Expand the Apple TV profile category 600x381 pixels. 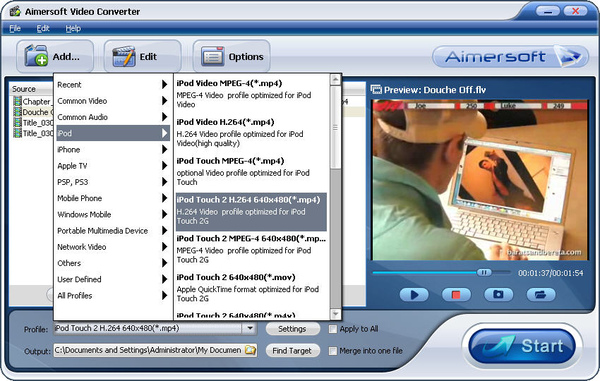pos(112,166)
